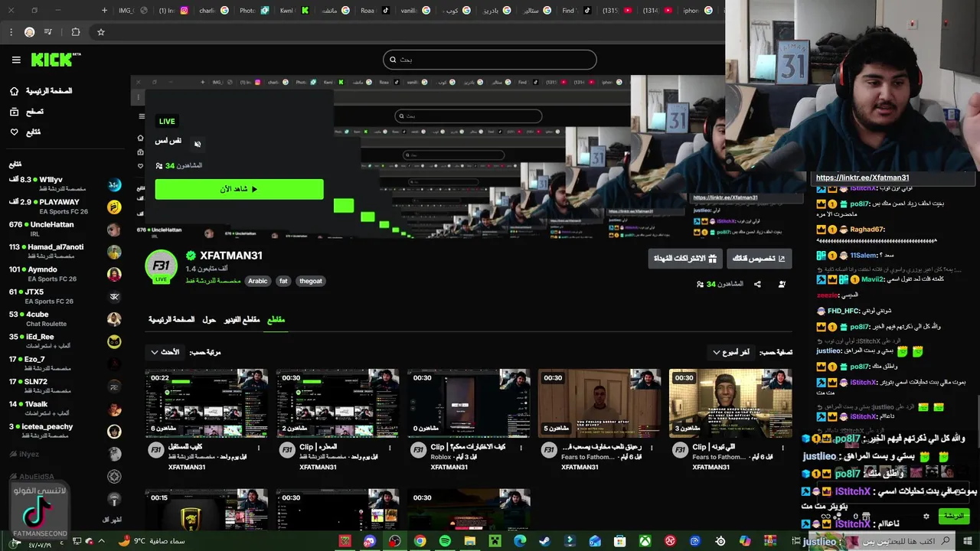Click the XFATMAN31 F31 channel avatar
980x551 pixels.
(162, 266)
